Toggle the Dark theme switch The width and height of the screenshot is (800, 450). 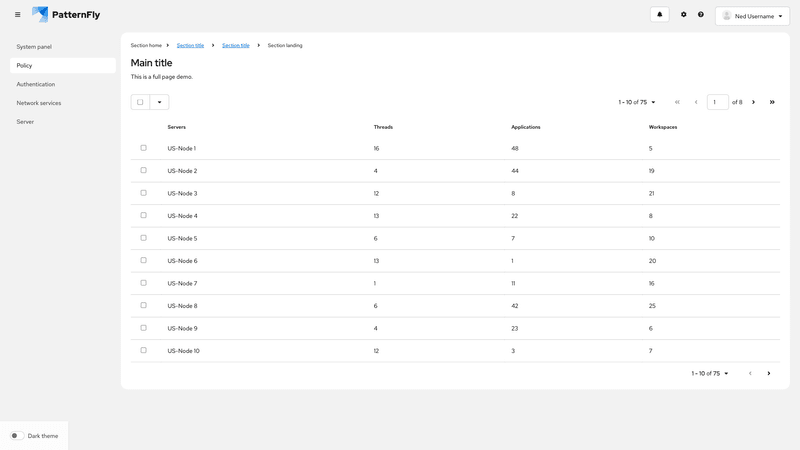[x=17, y=436]
